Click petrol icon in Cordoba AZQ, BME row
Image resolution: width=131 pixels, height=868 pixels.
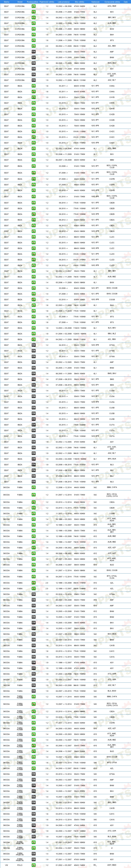click(x=34, y=6)
